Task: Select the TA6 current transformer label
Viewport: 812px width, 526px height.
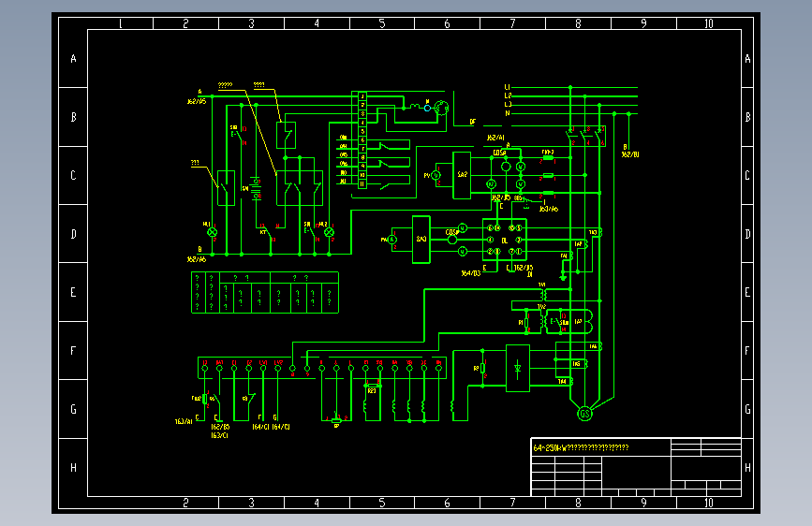Action: (x=593, y=346)
